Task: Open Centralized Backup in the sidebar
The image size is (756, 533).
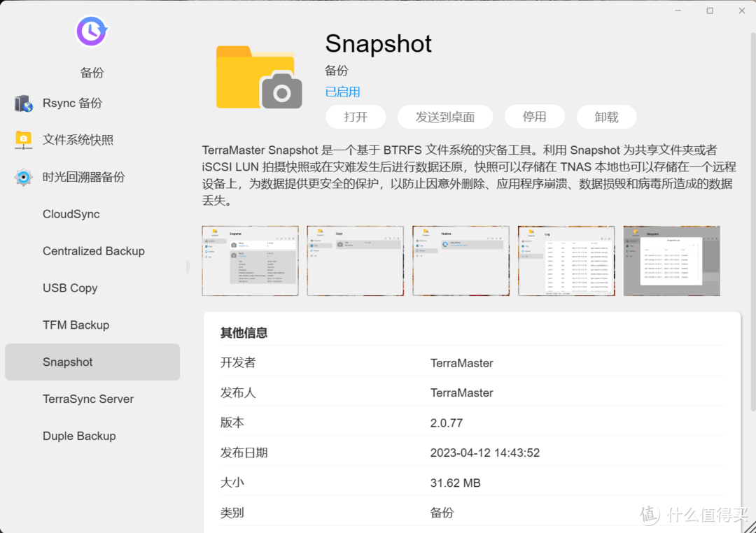Action: click(92, 251)
